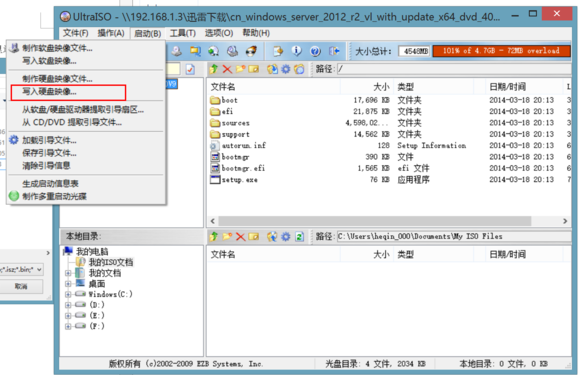580x375 pixels.
Task: Choose 从 CD/DVD 提取引导文件... entry
Action: (86, 122)
